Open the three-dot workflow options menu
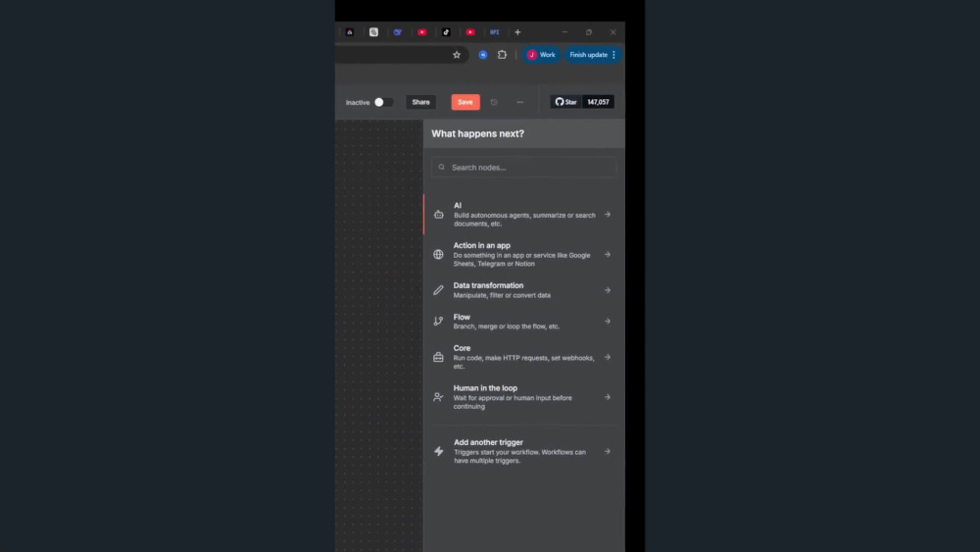Viewport: 980px width, 552px height. pos(520,102)
